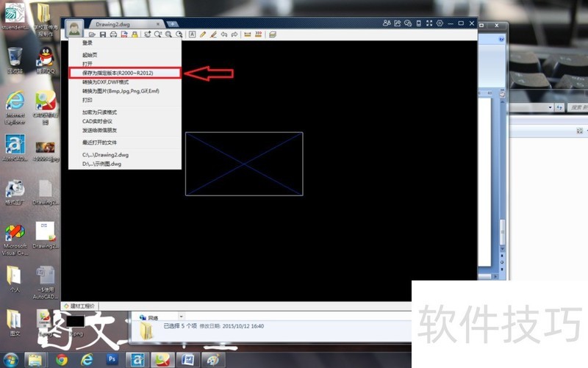Click the fullscreen expand icon in title bar
This screenshot has height=368, width=588.
pos(429,24)
